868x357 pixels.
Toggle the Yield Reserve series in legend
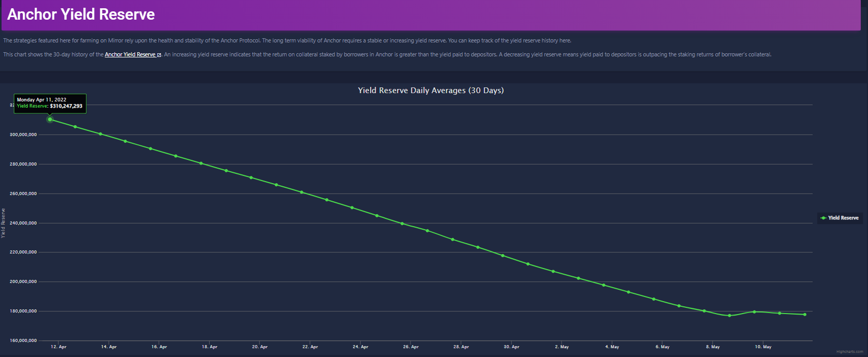pos(840,218)
